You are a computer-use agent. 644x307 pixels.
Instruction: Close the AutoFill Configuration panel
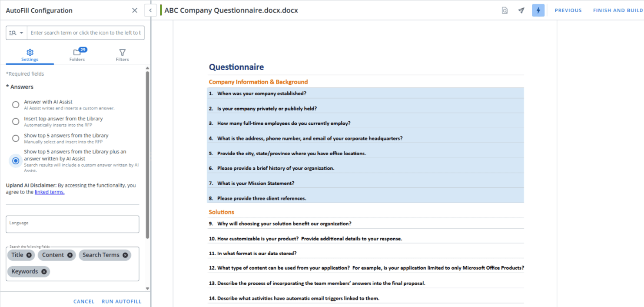(x=135, y=10)
